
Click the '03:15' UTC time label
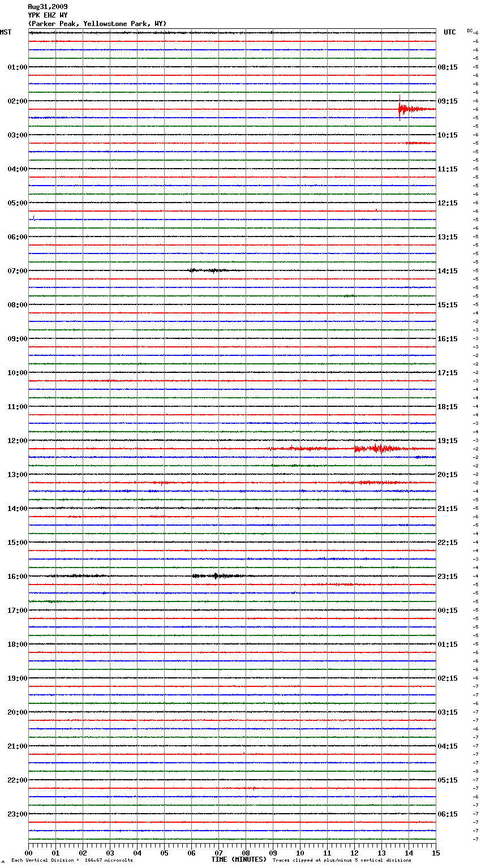coord(448,712)
